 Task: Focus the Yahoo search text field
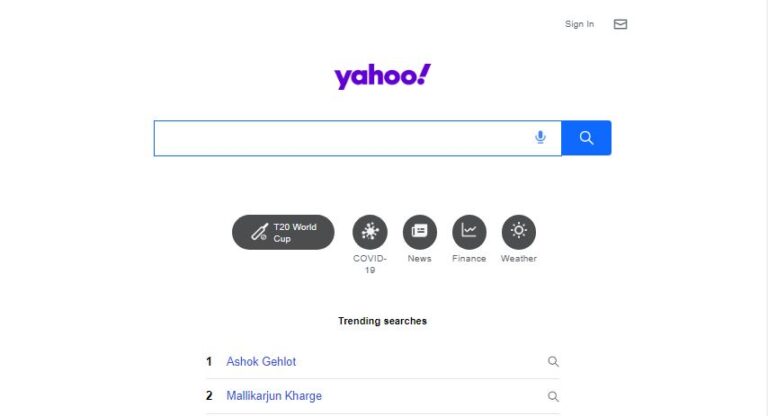pos(343,138)
